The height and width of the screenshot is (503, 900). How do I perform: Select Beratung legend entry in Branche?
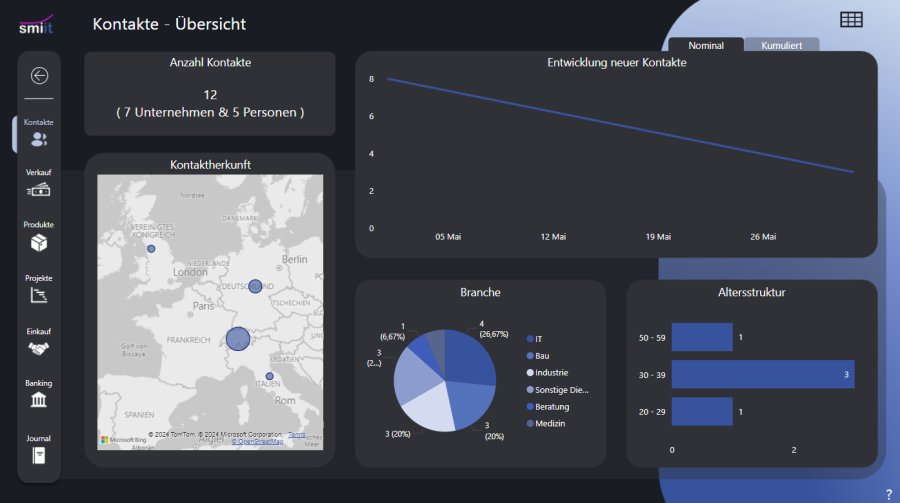552,407
